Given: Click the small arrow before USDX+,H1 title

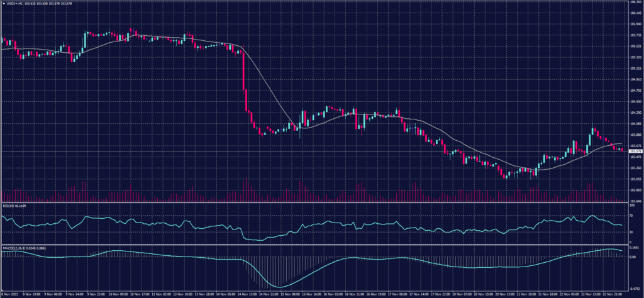Looking at the screenshot, I should coord(3,3).
